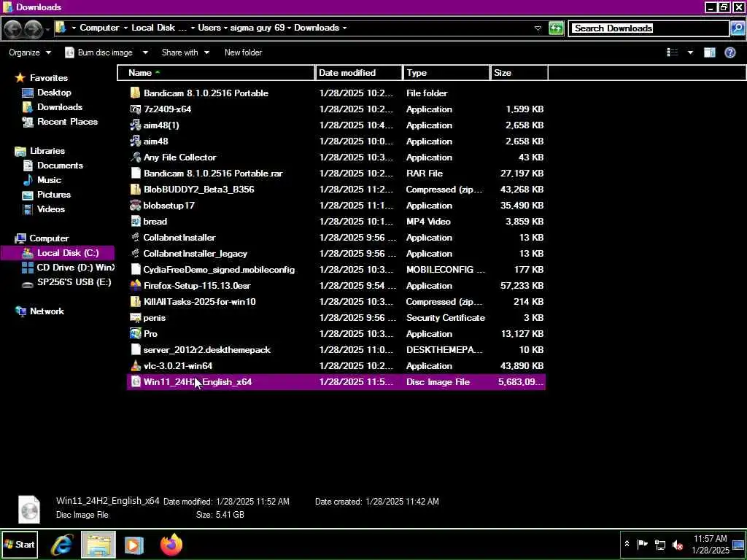Screen dimensions: 747x560
Task: Sort by Name column
Action: [x=216, y=73]
